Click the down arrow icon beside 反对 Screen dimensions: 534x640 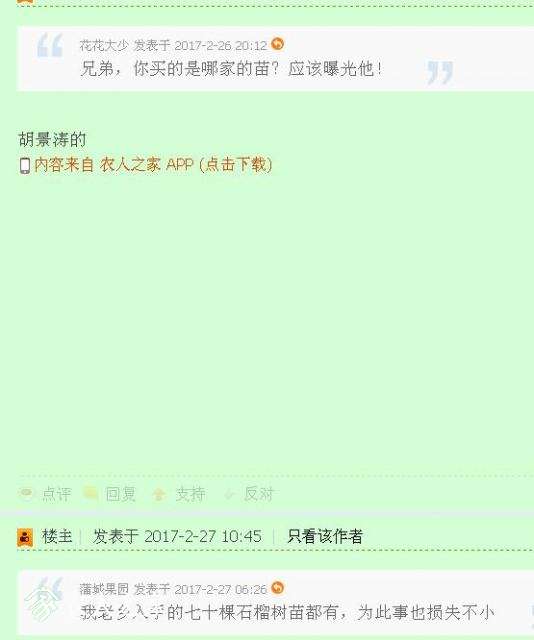pos(229,495)
